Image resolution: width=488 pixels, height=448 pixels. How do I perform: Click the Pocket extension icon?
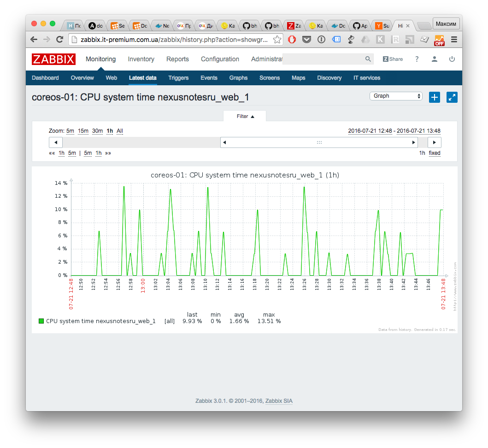tap(306, 40)
